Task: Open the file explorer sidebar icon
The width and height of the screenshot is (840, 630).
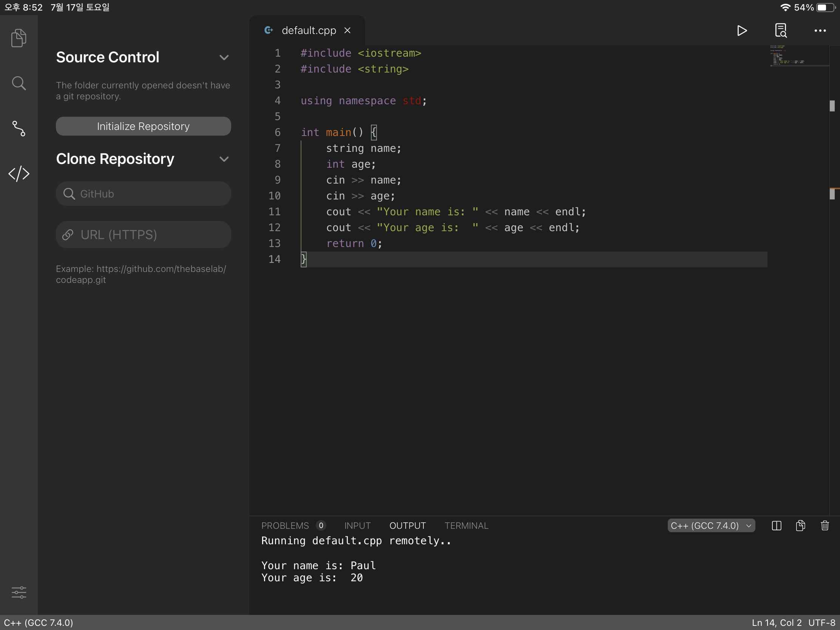Action: click(19, 38)
